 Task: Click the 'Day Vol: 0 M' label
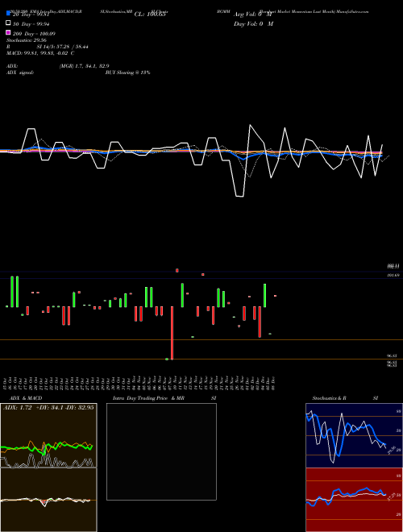coord(253,24)
